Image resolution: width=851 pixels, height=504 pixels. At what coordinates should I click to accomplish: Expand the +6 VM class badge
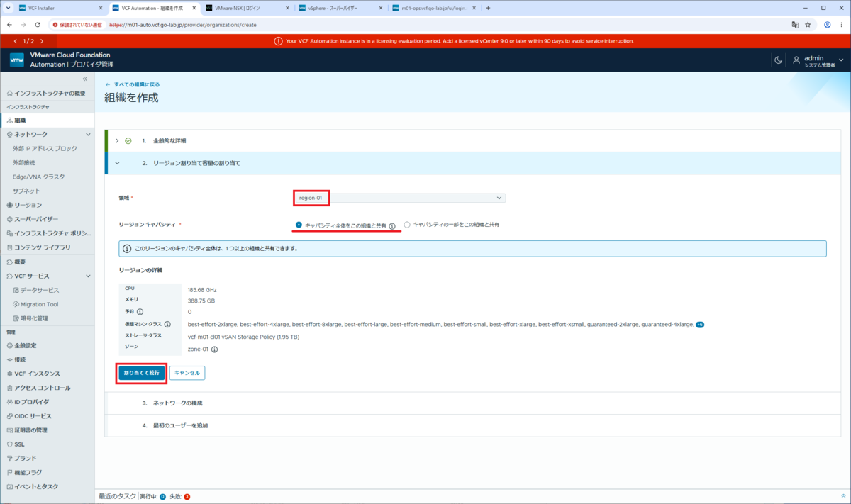coord(700,325)
